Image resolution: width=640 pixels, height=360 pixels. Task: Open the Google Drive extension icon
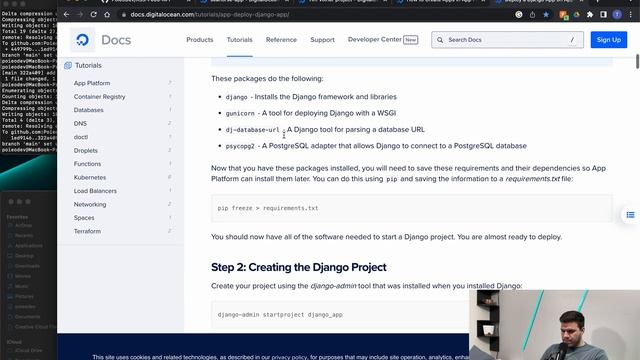coord(577,15)
